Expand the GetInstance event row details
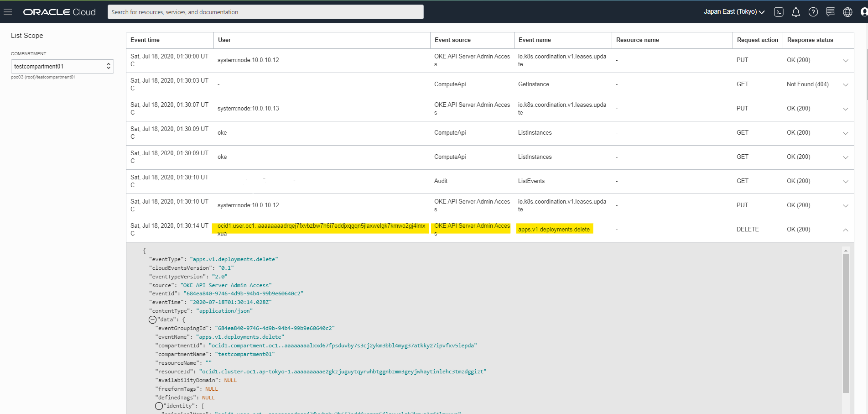 tap(846, 84)
